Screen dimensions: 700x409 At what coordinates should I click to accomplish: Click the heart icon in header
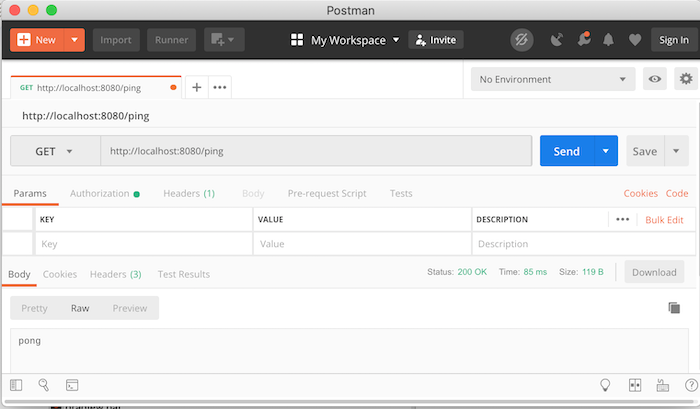coord(634,40)
